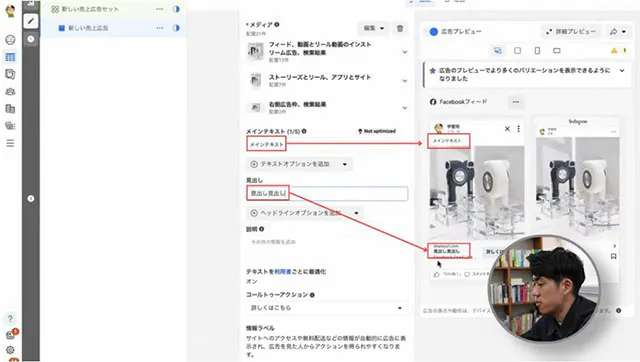
Task: Toggle status of 新しい売上広告セット
Action: coord(176,9)
